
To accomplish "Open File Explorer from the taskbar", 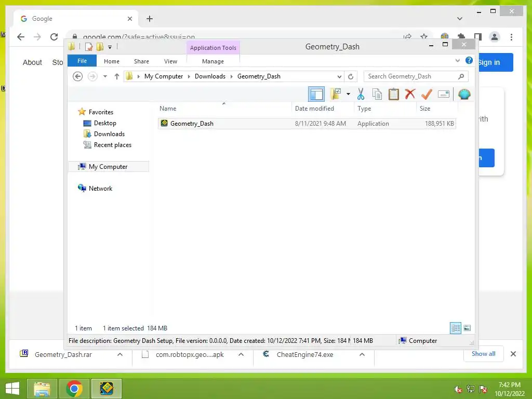I will point(42,389).
